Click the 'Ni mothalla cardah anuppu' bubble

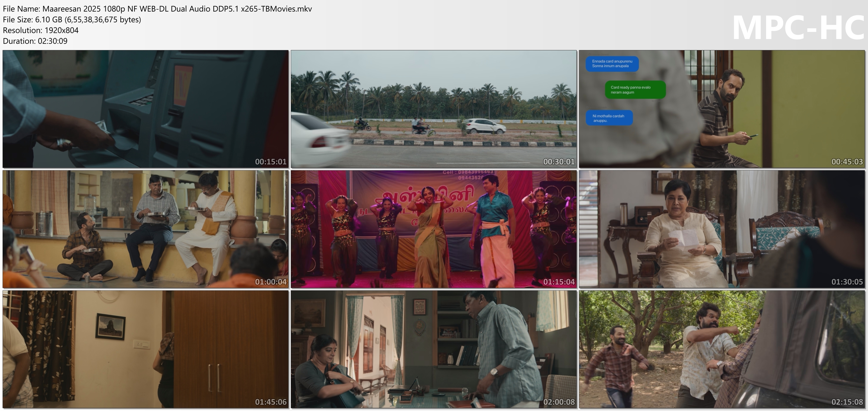pos(609,118)
